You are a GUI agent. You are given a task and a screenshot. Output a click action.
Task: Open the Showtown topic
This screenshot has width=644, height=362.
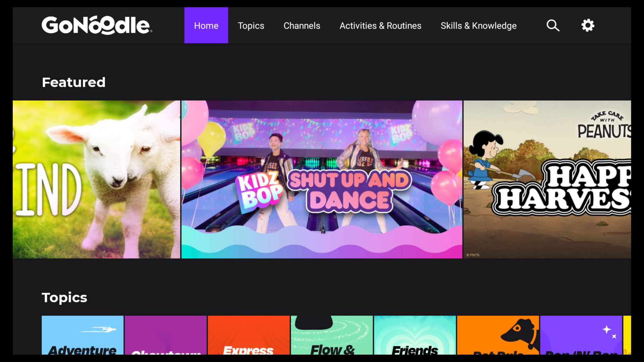click(166, 339)
